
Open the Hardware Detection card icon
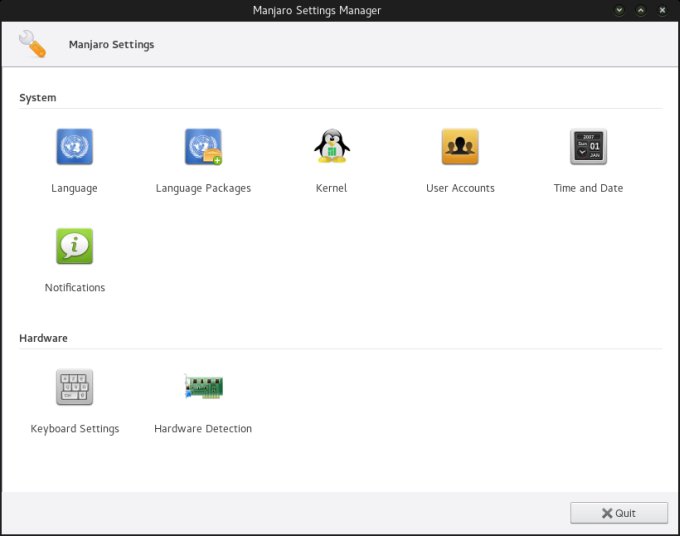[203, 386]
